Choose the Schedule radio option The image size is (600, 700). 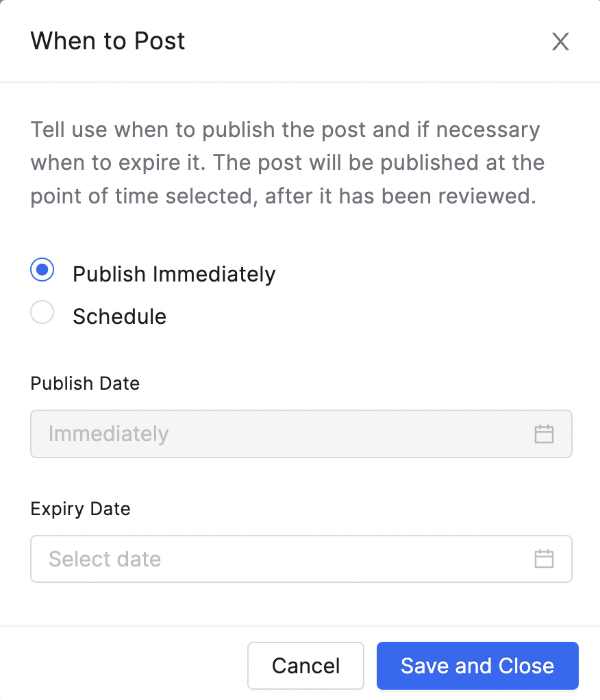(42, 312)
